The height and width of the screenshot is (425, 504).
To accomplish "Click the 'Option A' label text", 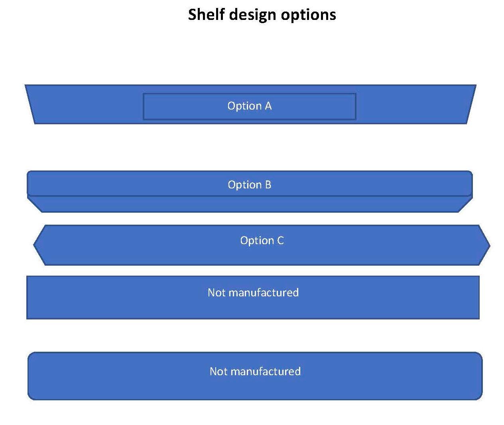I will click(x=249, y=106).
